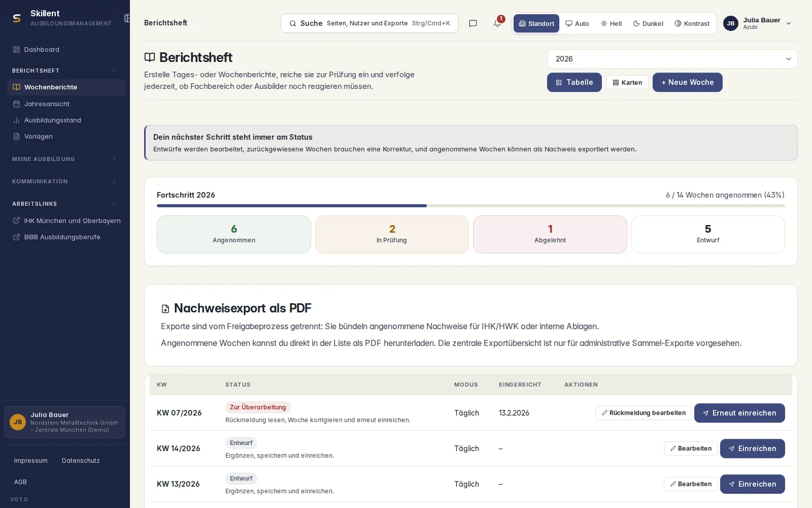Image resolution: width=812 pixels, height=508 pixels.
Task: Click Bearbeiten for KW 14/2026
Action: [x=691, y=449]
